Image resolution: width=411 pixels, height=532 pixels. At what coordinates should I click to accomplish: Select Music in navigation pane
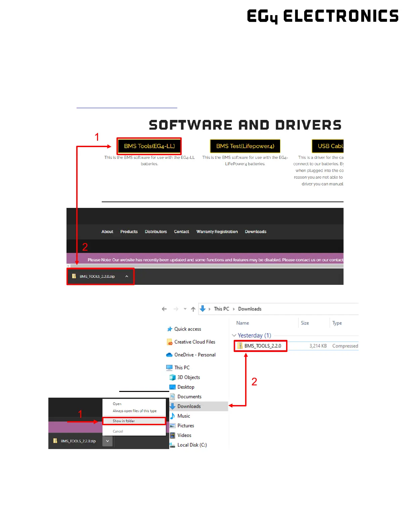tap(184, 416)
